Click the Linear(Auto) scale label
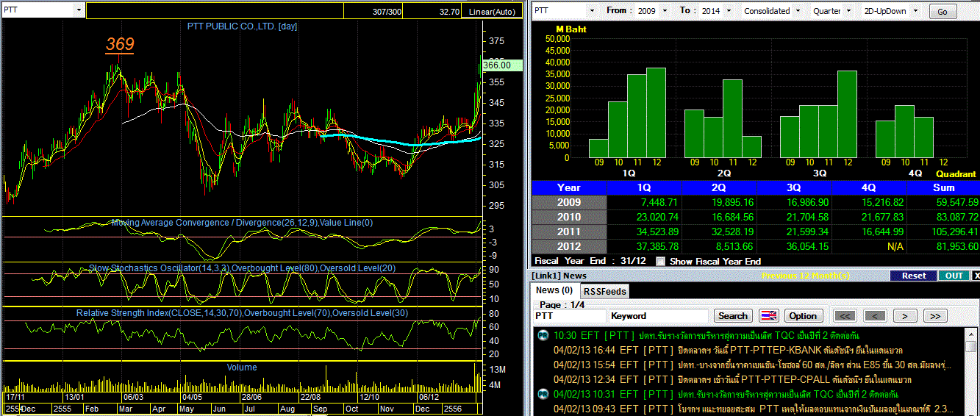The image size is (980, 416). pos(491,12)
